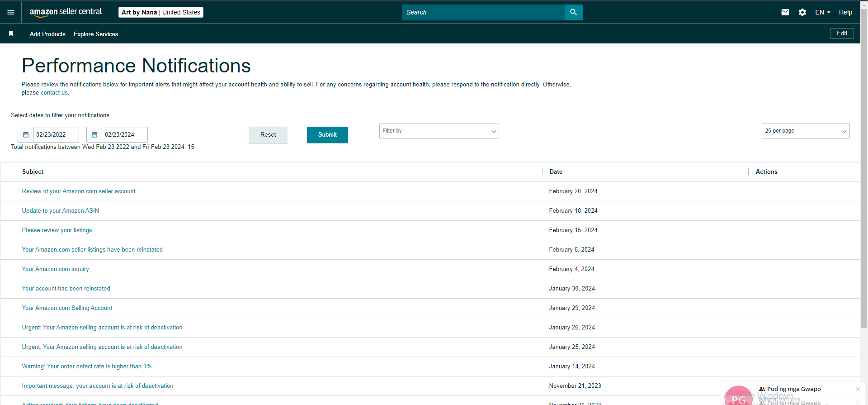Open the Help menu

coord(845,12)
